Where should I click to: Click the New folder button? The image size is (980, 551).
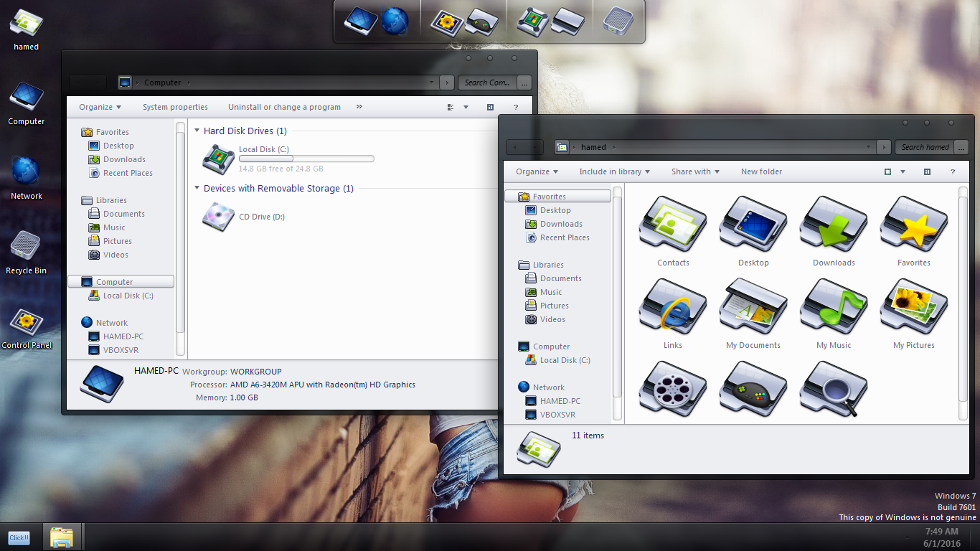pos(761,172)
